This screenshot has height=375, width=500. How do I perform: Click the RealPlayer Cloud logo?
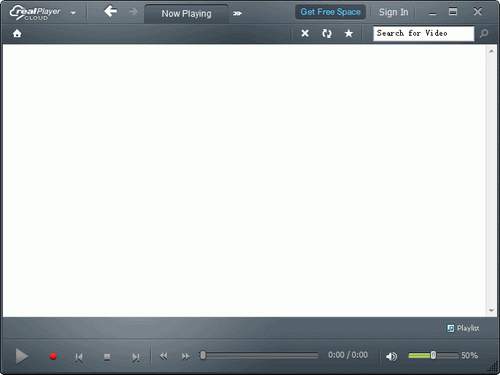coord(35,13)
